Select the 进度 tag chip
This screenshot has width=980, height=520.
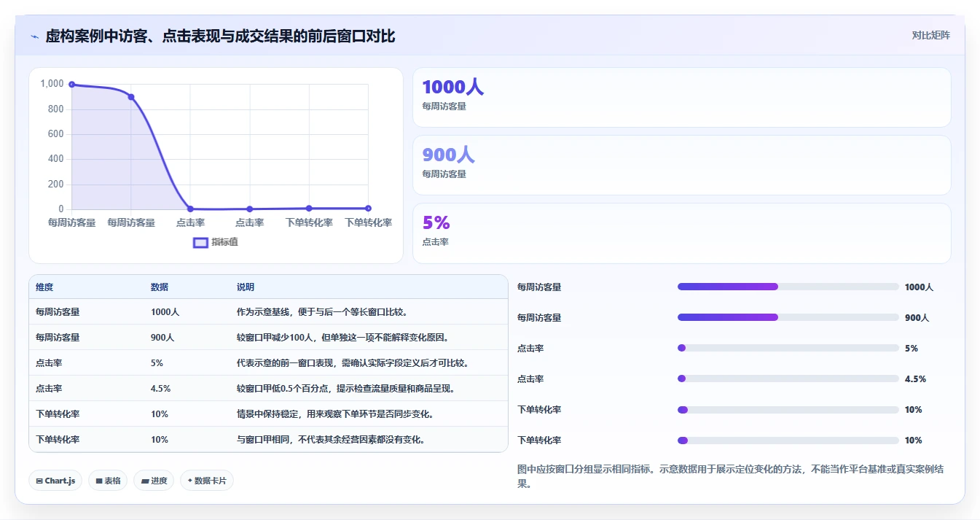(154, 481)
